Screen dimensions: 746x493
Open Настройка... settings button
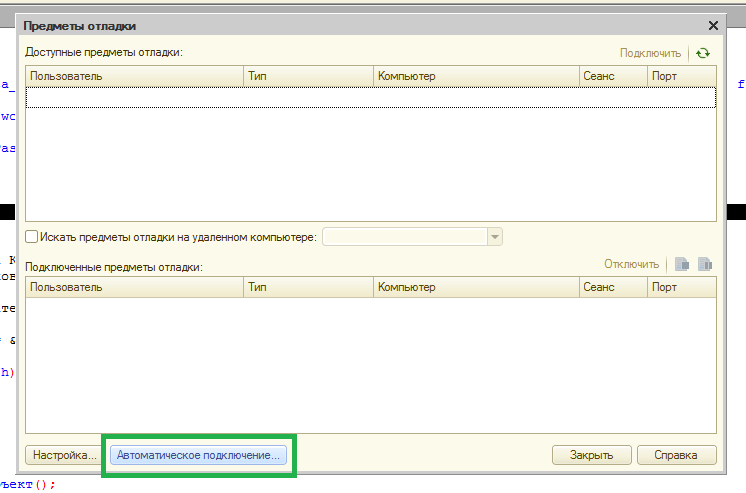coord(64,455)
